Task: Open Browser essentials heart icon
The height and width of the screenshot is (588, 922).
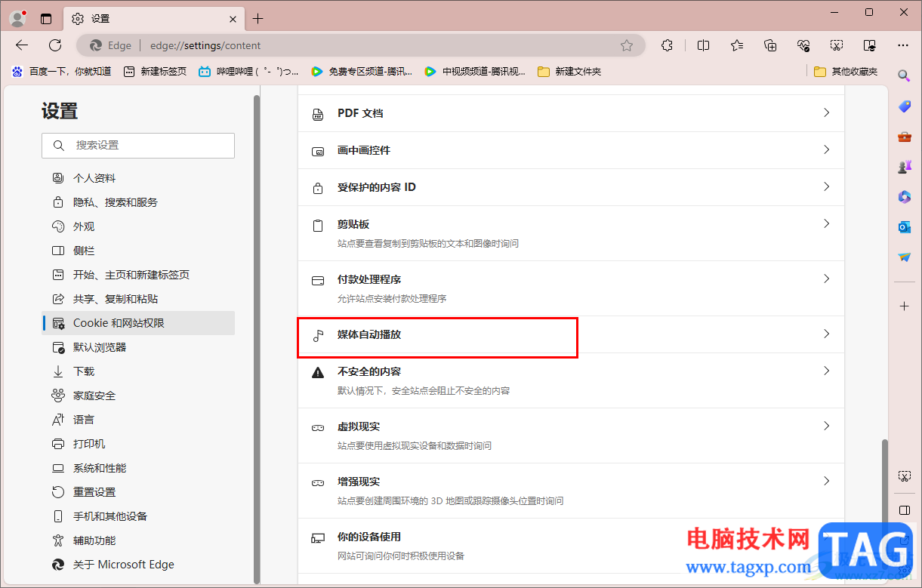Action: [803, 45]
